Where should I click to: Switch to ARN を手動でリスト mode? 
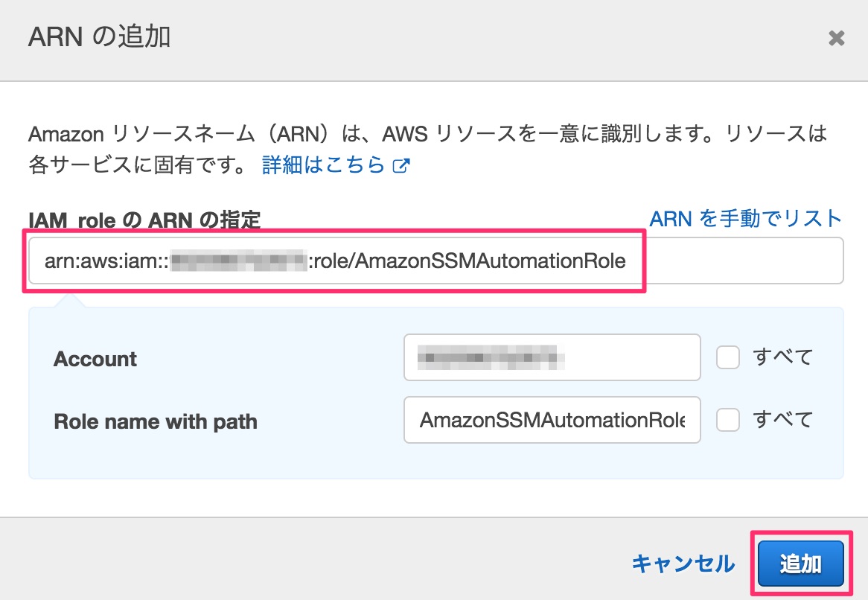(744, 217)
